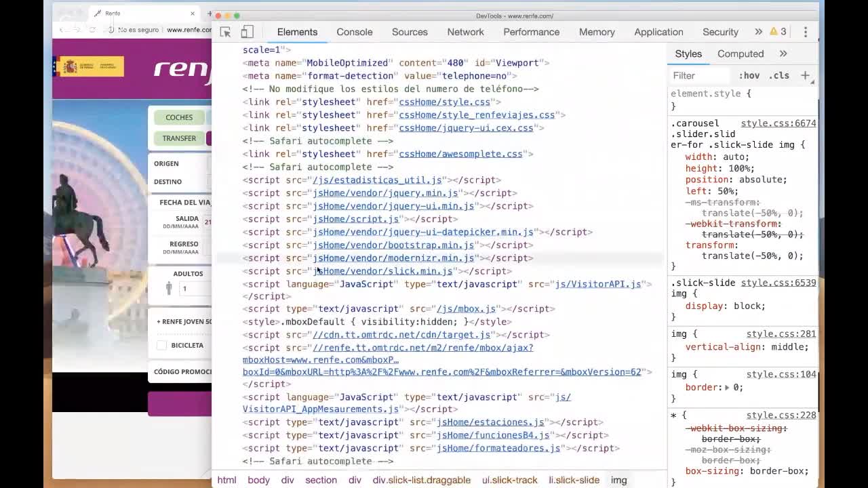Select html in the breadcrumb bar
This screenshot has width=868, height=488.
click(226, 480)
